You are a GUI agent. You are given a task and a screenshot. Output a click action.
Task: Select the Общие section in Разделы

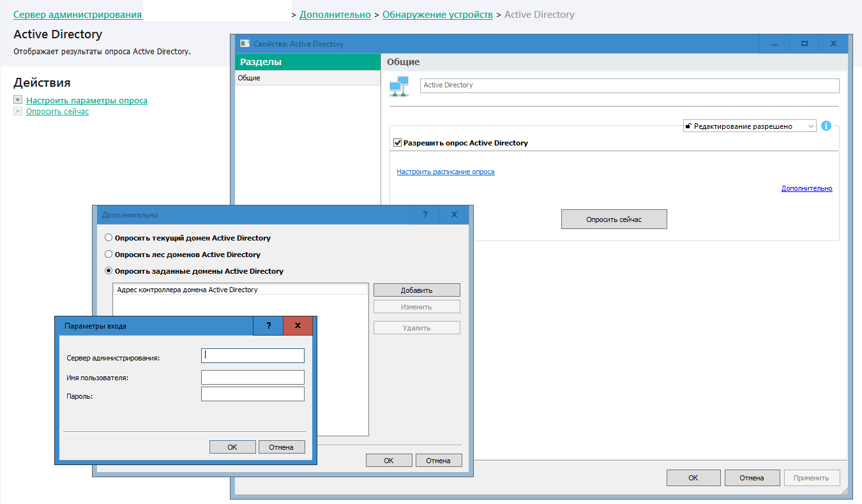[x=308, y=78]
